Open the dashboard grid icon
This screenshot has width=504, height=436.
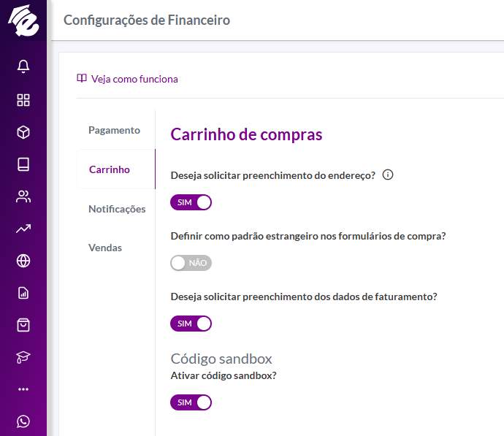point(23,100)
